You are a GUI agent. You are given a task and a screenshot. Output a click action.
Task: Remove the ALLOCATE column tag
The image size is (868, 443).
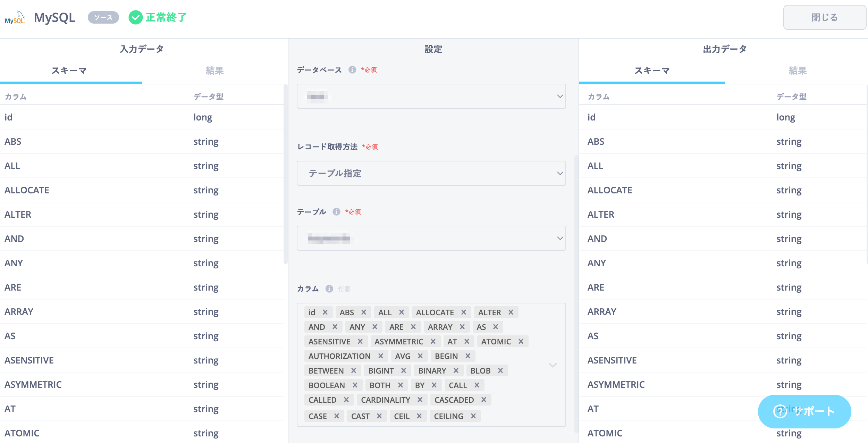tap(464, 312)
